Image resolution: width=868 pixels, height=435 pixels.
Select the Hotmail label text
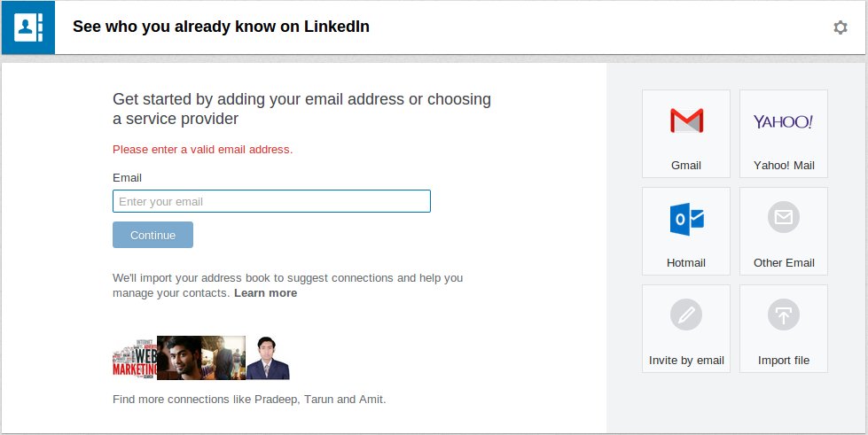686,262
